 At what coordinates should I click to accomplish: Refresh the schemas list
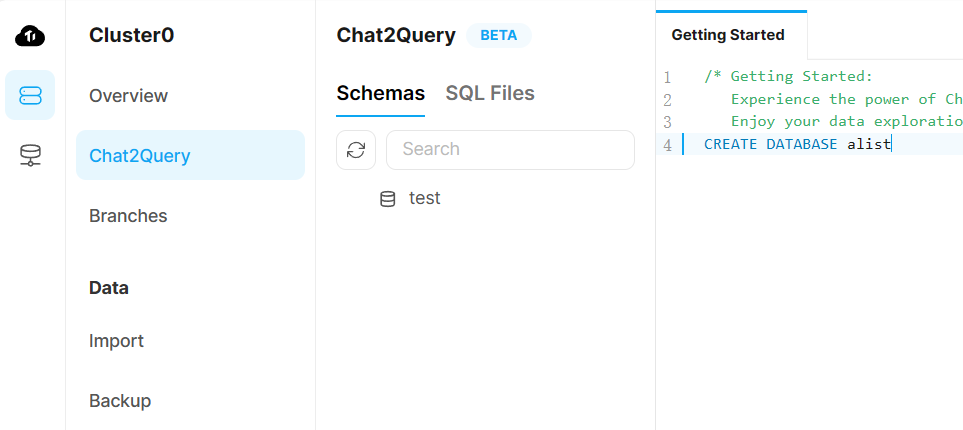pos(356,150)
